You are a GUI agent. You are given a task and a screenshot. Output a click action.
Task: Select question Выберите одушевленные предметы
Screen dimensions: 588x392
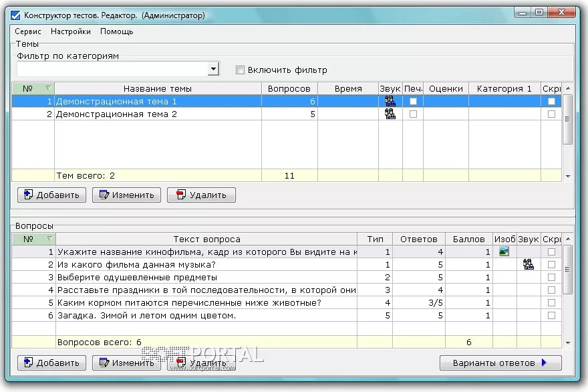(287, 277)
